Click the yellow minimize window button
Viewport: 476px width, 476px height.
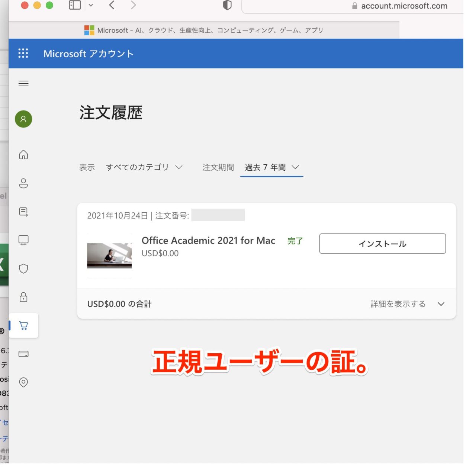37,5
